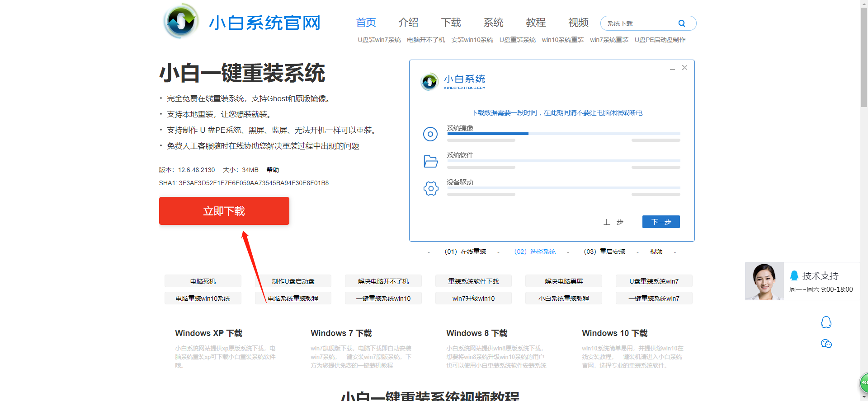Open the win7系统重装 quick link
The image size is (868, 401).
click(x=609, y=40)
